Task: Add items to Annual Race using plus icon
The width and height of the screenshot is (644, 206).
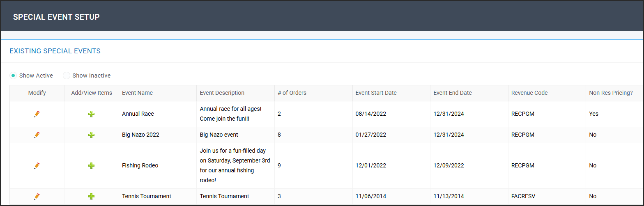Action: [92, 114]
